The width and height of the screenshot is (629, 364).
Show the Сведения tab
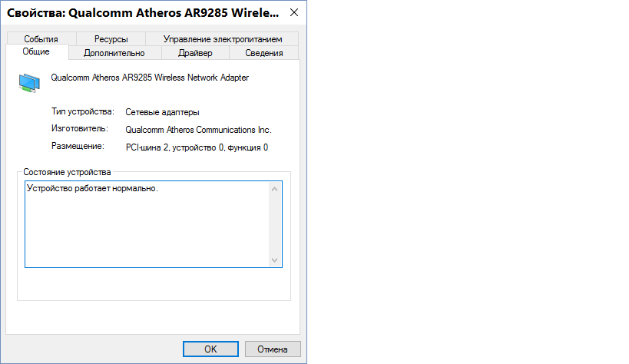point(263,53)
